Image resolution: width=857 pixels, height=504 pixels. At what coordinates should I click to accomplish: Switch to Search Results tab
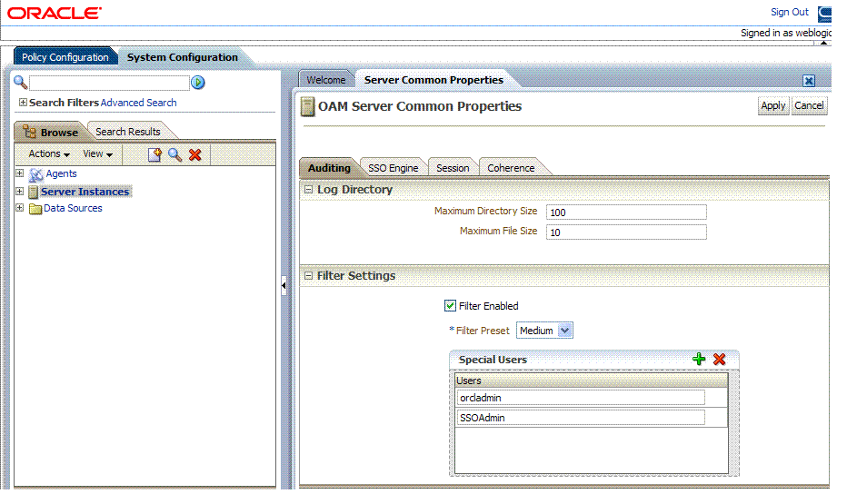pyautogui.click(x=128, y=132)
